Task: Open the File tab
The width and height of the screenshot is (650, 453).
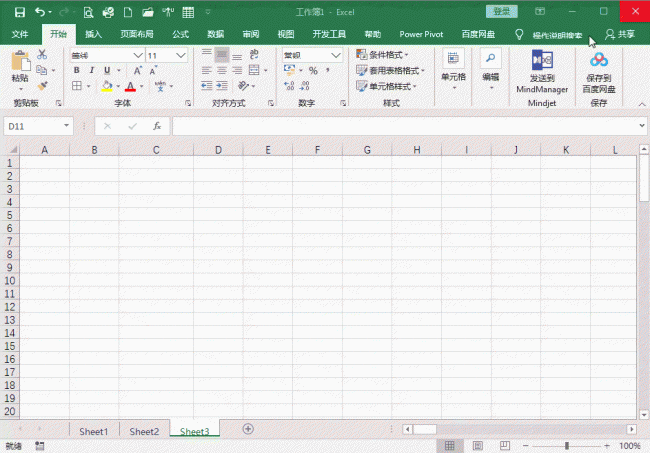Action: pyautogui.click(x=20, y=34)
